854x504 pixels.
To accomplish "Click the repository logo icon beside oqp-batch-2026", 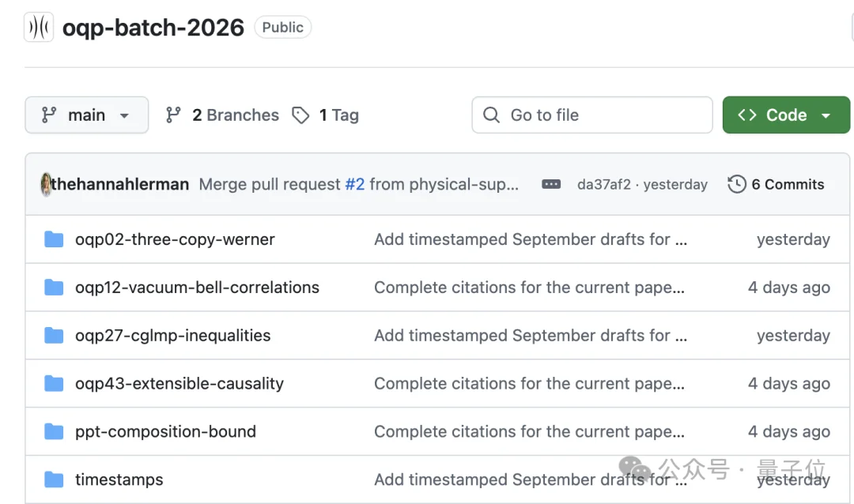I will [x=39, y=27].
